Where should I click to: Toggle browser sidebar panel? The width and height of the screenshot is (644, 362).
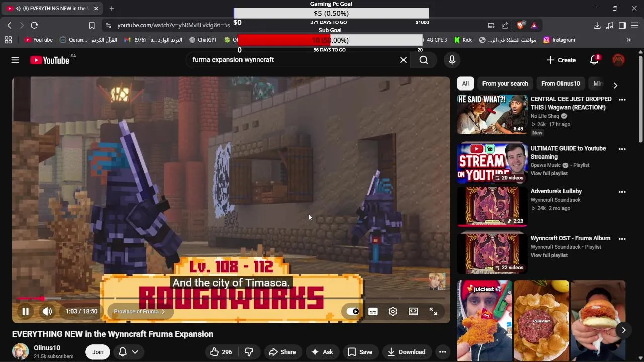click(x=622, y=25)
